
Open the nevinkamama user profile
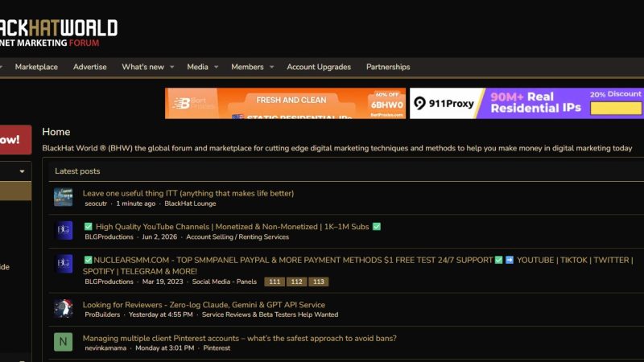click(105, 348)
